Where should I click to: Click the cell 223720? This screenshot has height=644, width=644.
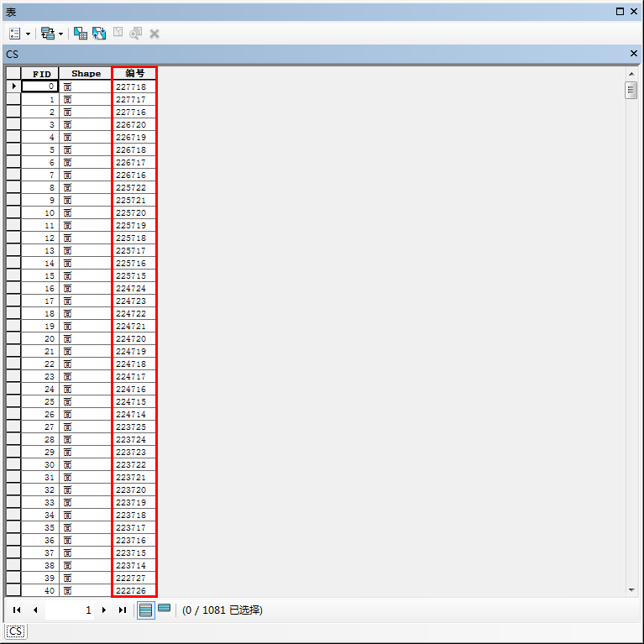[x=134, y=490]
